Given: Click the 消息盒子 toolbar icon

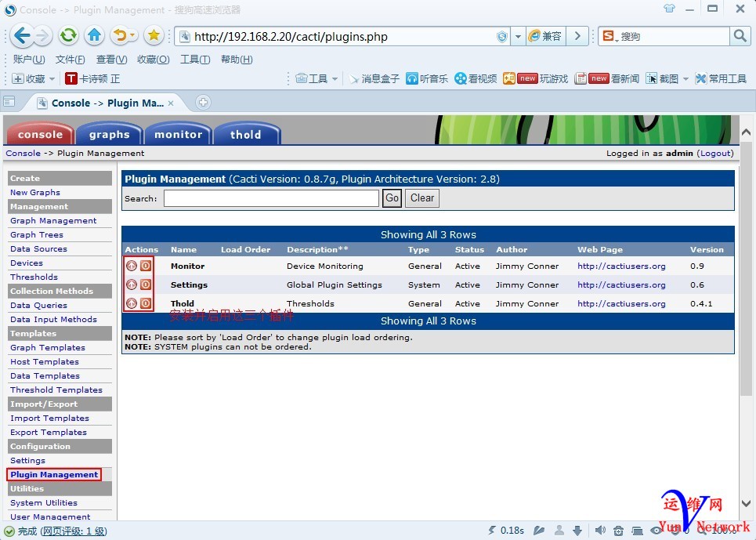Looking at the screenshot, I should click(x=374, y=78).
